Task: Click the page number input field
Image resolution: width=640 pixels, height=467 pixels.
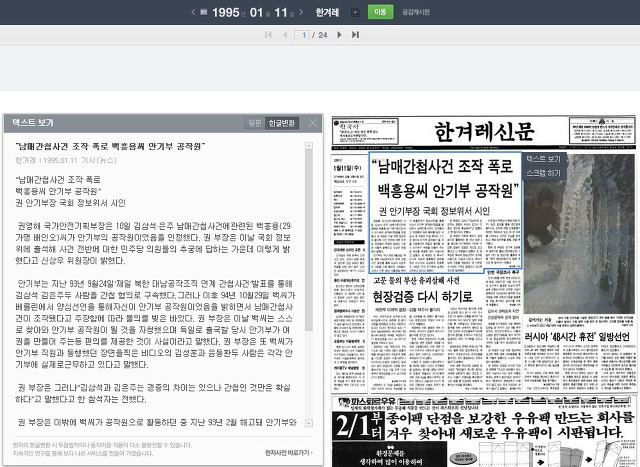Action: point(302,35)
